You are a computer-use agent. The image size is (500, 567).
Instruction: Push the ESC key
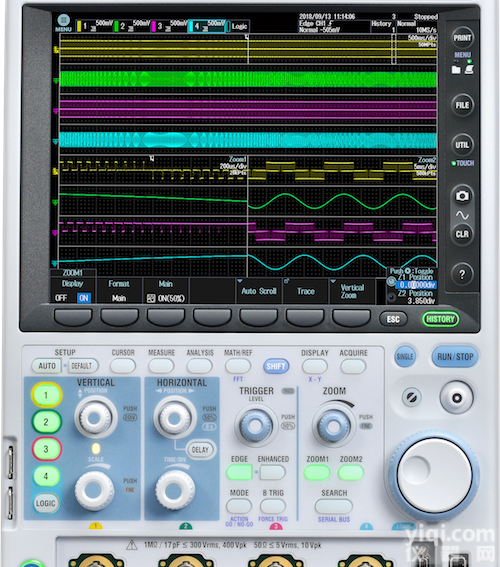click(393, 319)
